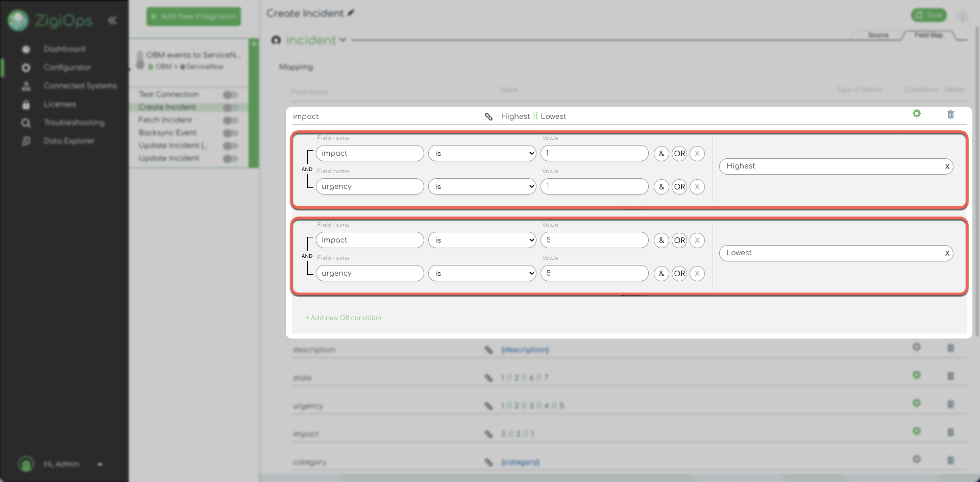The height and width of the screenshot is (482, 980).
Task: Open operator dropdown for second urgency condition
Action: [x=482, y=274]
